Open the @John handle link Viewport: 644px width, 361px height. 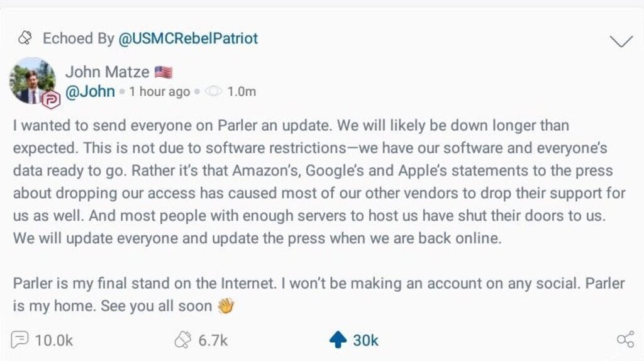tap(90, 92)
